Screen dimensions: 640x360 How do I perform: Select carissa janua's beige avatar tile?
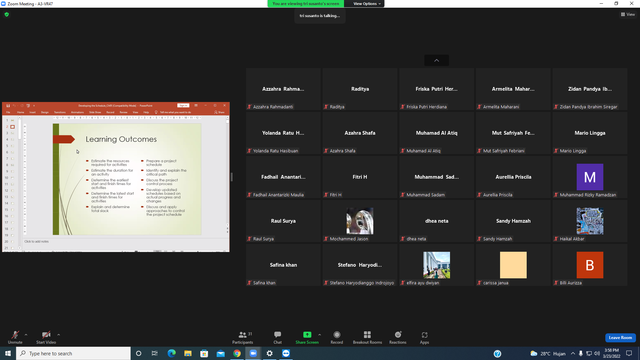point(513,265)
